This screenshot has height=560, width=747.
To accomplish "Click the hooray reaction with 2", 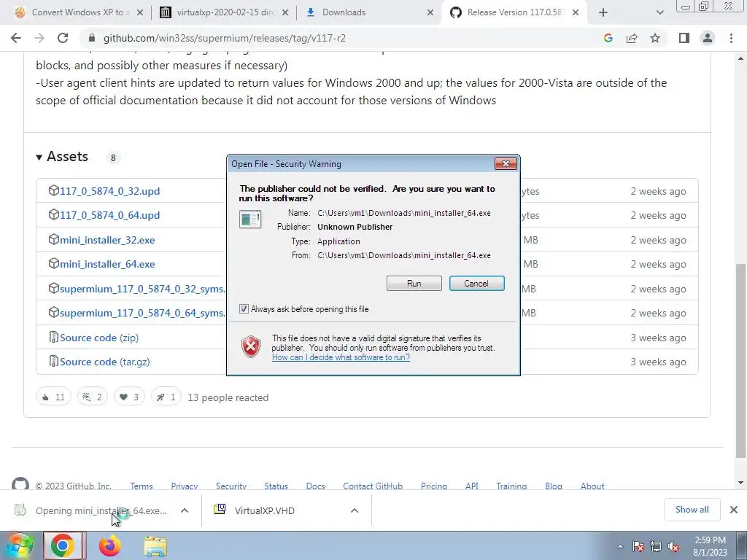I will tap(93, 397).
